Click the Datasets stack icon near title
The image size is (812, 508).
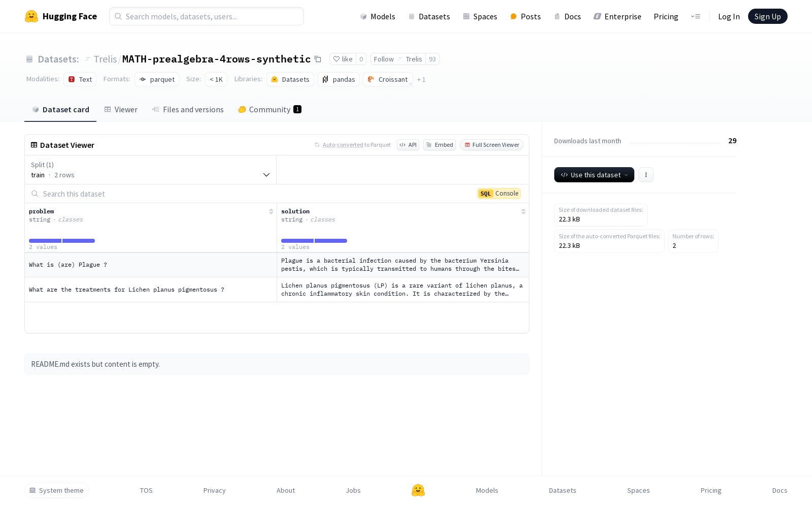click(x=29, y=59)
